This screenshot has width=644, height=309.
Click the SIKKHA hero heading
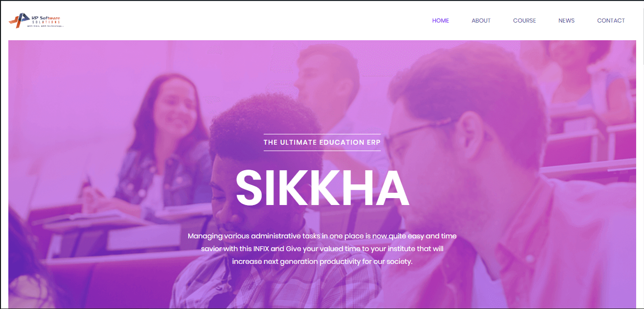(x=322, y=188)
